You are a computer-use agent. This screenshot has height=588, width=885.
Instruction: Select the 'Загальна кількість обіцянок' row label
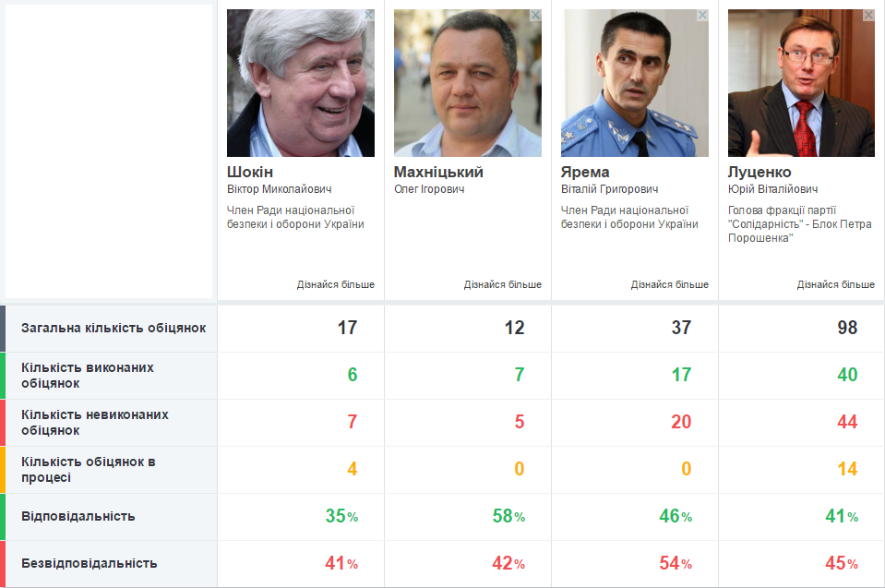[114, 328]
